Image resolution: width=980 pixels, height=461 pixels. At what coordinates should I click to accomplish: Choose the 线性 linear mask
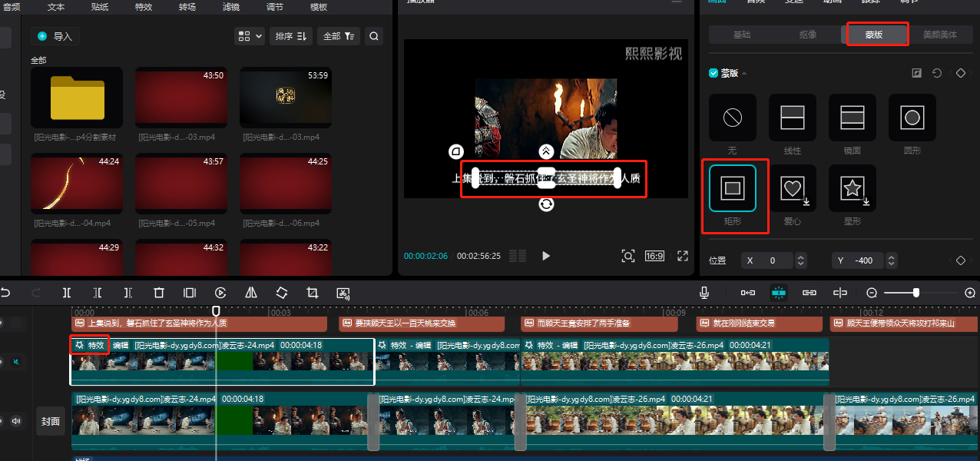click(792, 118)
